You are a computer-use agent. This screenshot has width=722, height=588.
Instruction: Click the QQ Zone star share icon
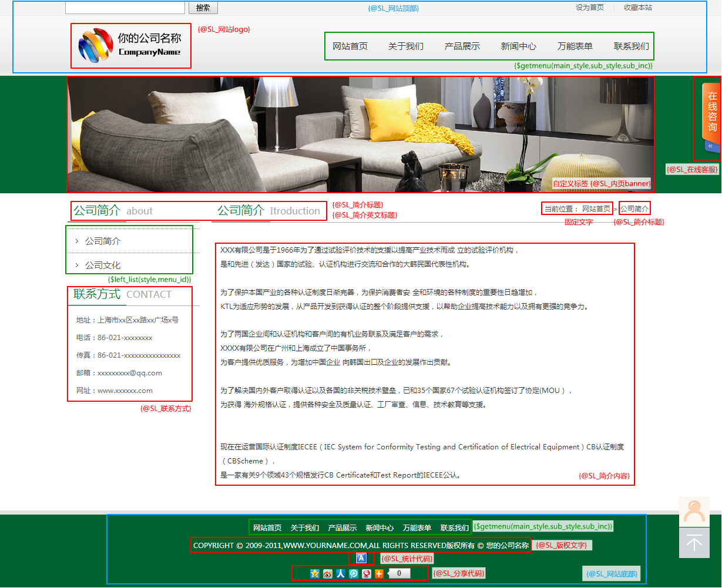pyautogui.click(x=315, y=573)
